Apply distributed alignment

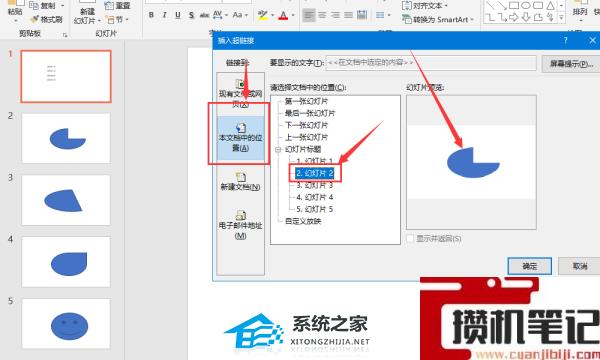[362, 15]
